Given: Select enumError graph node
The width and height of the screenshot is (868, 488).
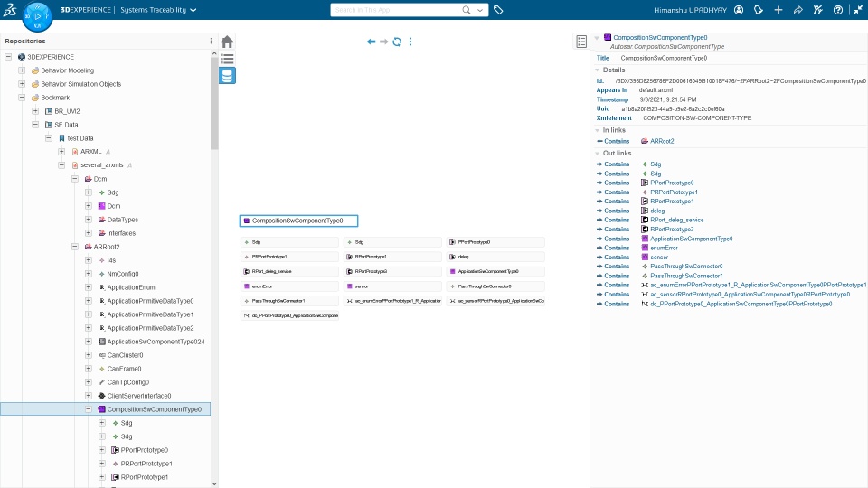Looking at the screenshot, I should pos(289,286).
